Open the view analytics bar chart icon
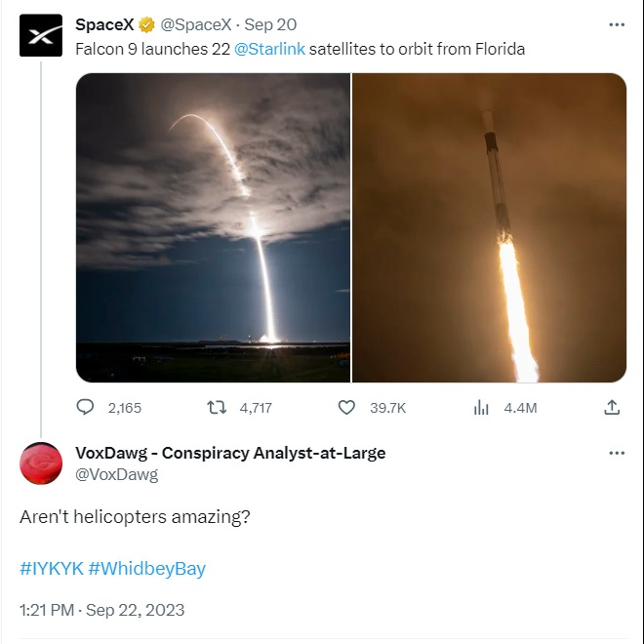Screen dimensions: 644x644 coord(481,408)
